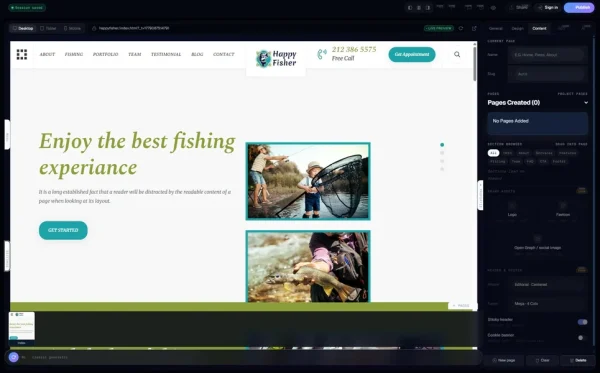Open the footer dropdown showing Mega 4 Cols
This screenshot has height=373, width=600.
pyautogui.click(x=548, y=303)
